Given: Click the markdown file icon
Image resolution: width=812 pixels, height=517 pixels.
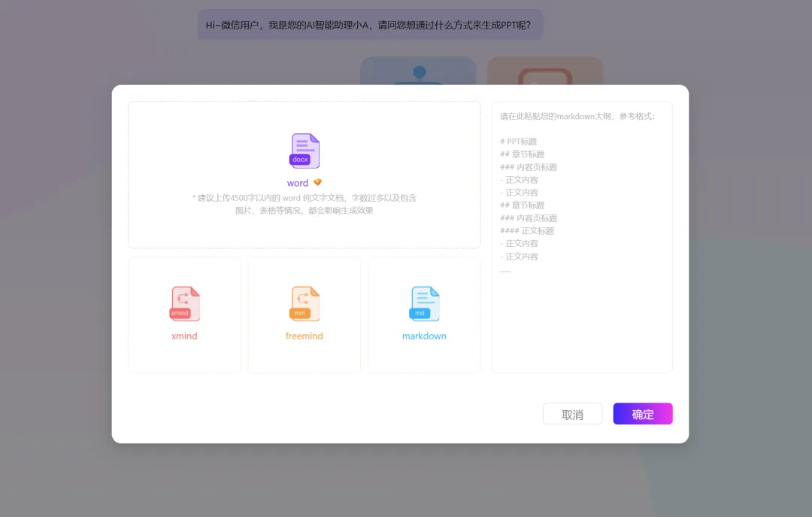Looking at the screenshot, I should pyautogui.click(x=424, y=303).
